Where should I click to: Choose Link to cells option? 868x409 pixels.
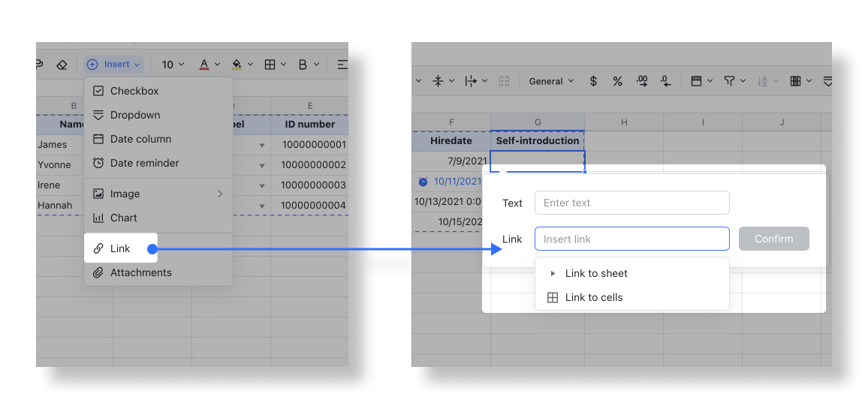pos(593,297)
